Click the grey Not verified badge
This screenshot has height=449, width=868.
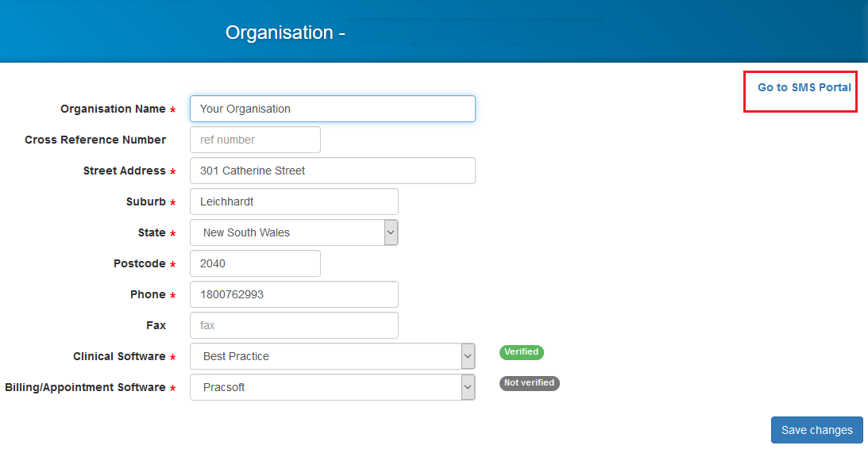[529, 383]
